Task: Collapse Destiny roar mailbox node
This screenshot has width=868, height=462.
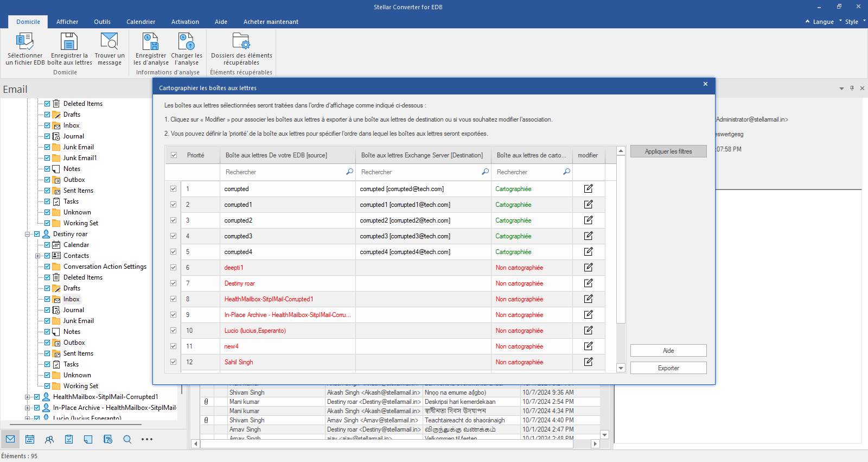Action: pyautogui.click(x=27, y=234)
